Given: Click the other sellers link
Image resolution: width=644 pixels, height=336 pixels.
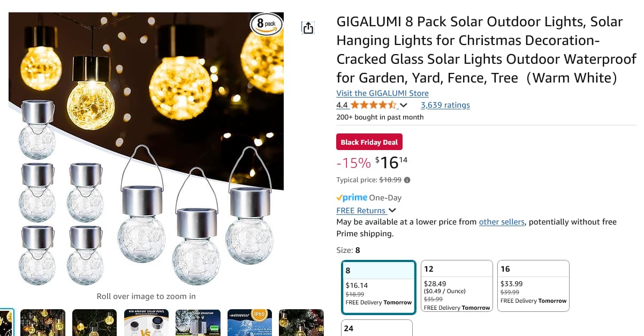Looking at the screenshot, I should (502, 222).
